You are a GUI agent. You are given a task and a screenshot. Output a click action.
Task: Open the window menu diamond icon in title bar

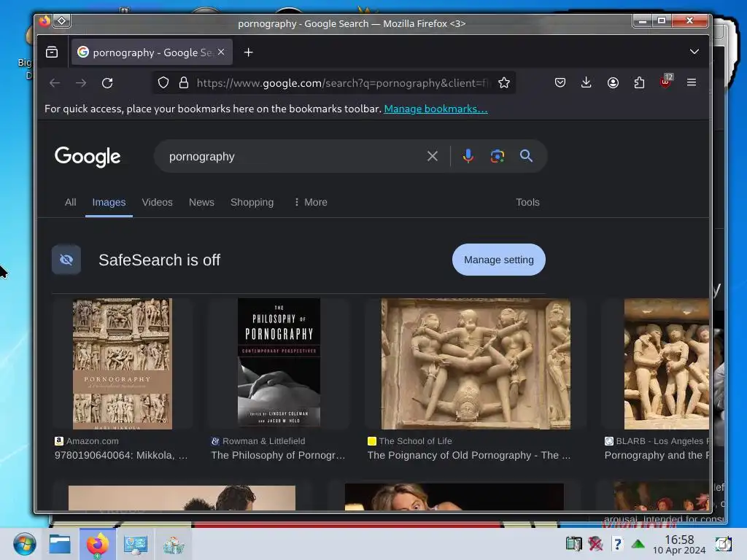pyautogui.click(x=62, y=20)
